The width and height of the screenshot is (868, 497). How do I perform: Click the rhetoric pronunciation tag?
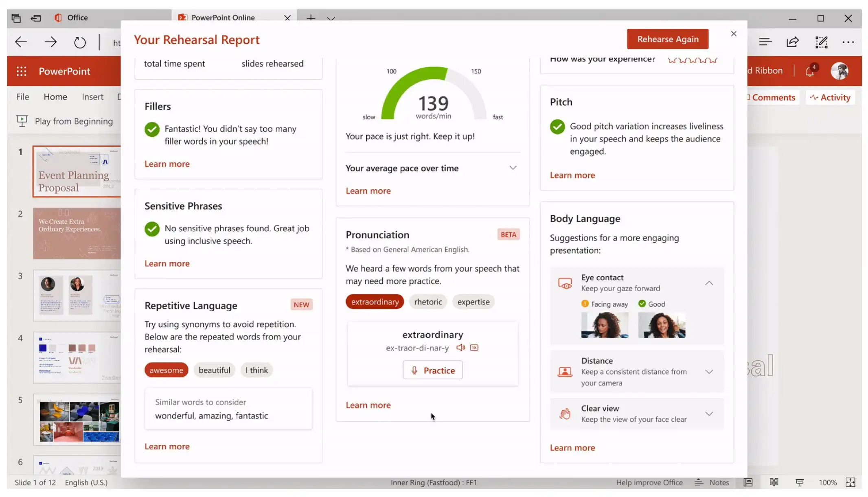pyautogui.click(x=428, y=302)
